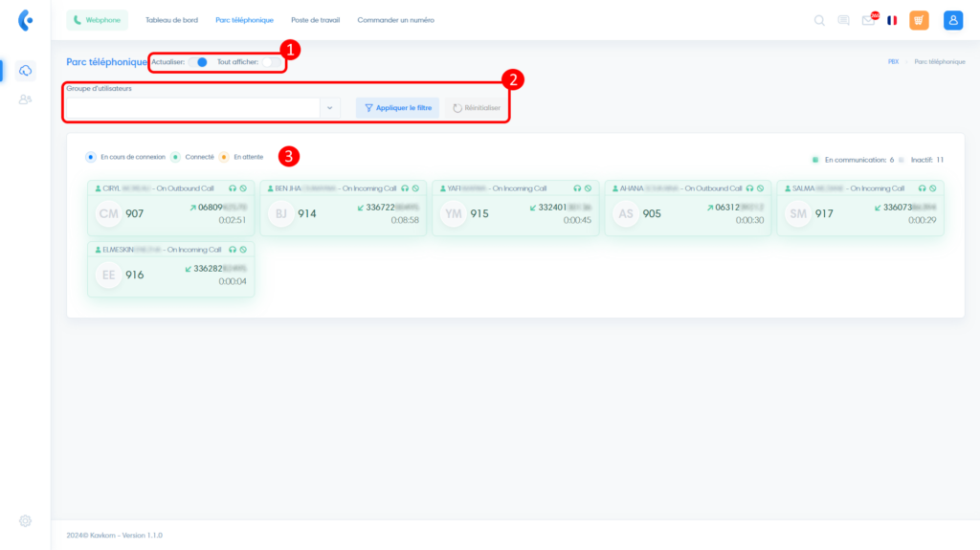Click the settings gear in the left sidebar
Viewport: 980px width, 550px height.
pyautogui.click(x=26, y=520)
